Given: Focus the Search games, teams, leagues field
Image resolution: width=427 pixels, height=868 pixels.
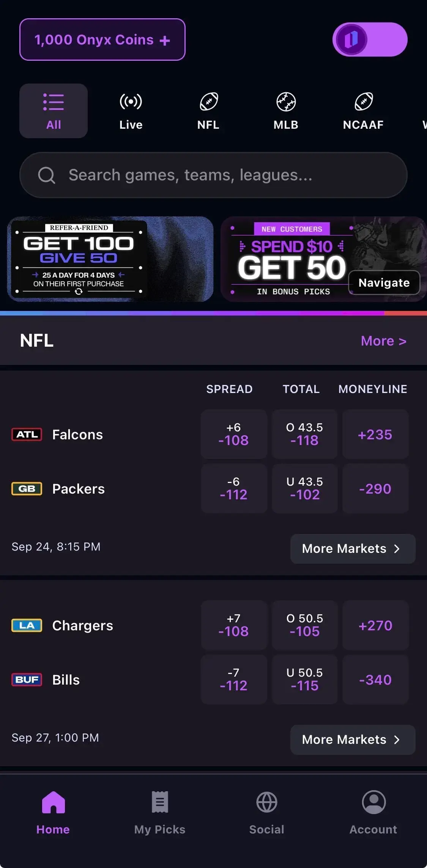Looking at the screenshot, I should [x=213, y=175].
